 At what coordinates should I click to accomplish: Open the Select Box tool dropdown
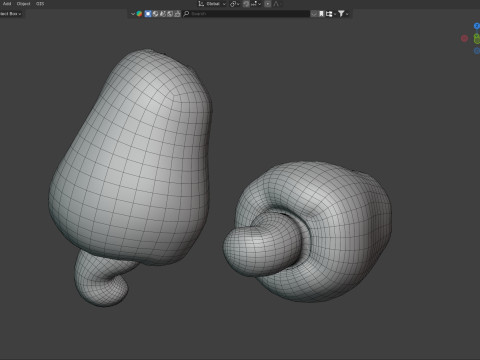pos(11,14)
